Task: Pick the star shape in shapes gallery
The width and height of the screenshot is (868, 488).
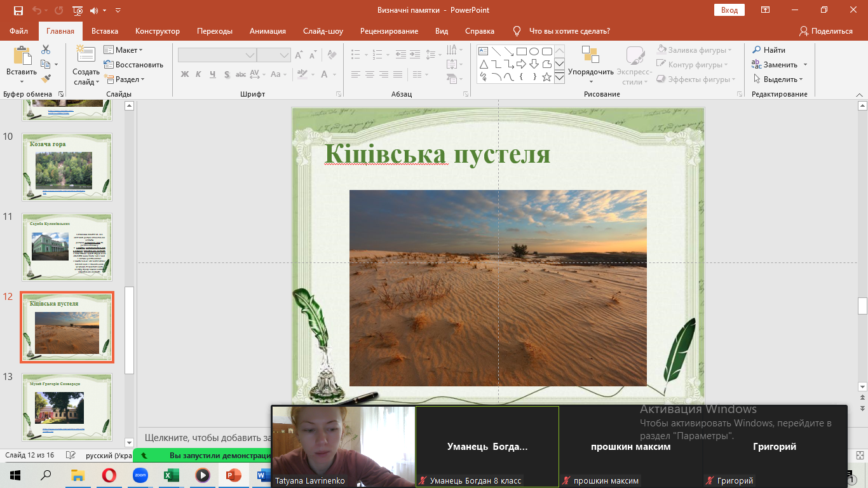Action: pyautogui.click(x=546, y=77)
